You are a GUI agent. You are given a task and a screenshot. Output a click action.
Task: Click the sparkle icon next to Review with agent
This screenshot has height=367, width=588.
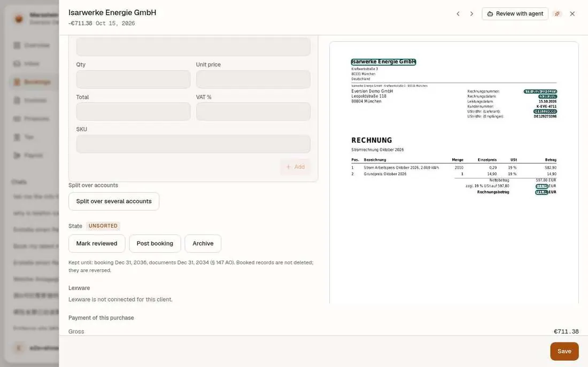(x=557, y=14)
